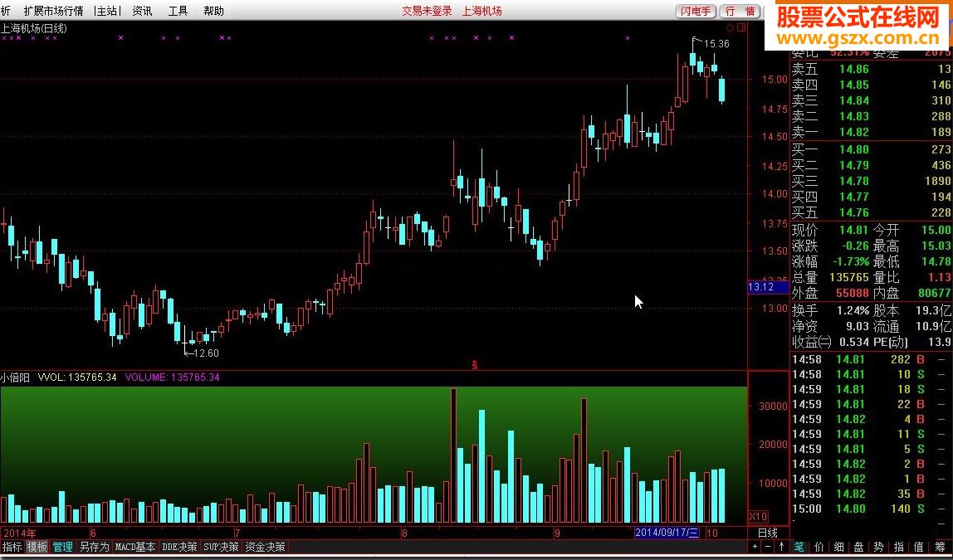This screenshot has width=953, height=560.
Task: Click the 买三 14.78 quote row
Action: (871, 181)
